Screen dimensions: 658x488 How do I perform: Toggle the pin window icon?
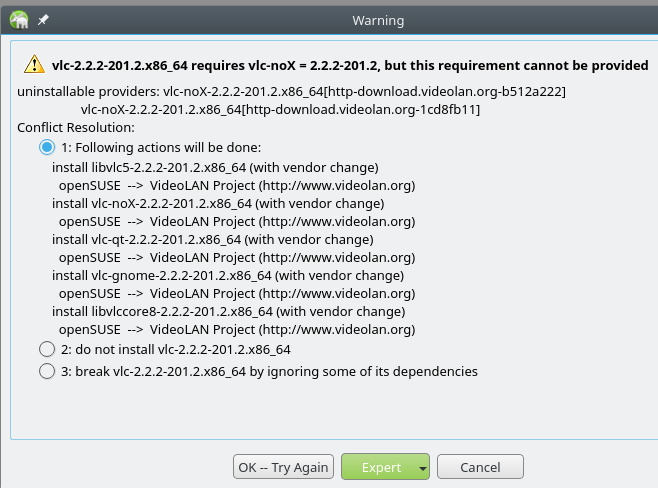[43, 20]
